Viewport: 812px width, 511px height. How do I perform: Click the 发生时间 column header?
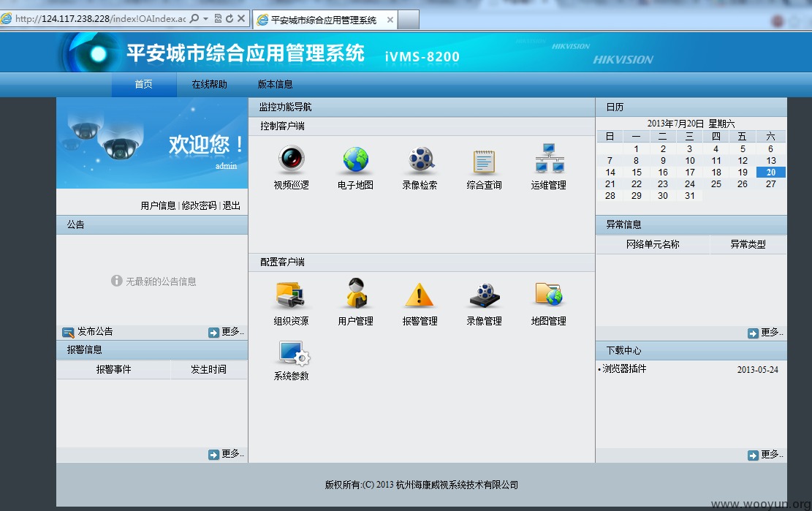coord(209,370)
